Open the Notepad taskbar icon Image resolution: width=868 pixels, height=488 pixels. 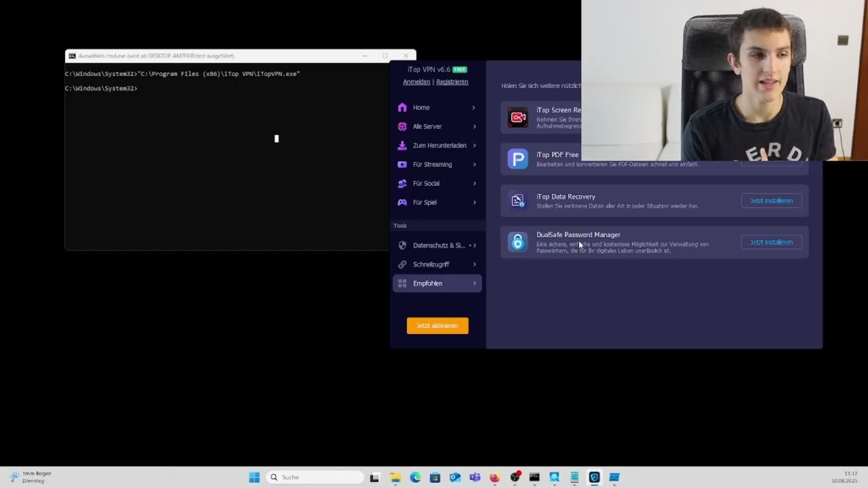pos(574,477)
